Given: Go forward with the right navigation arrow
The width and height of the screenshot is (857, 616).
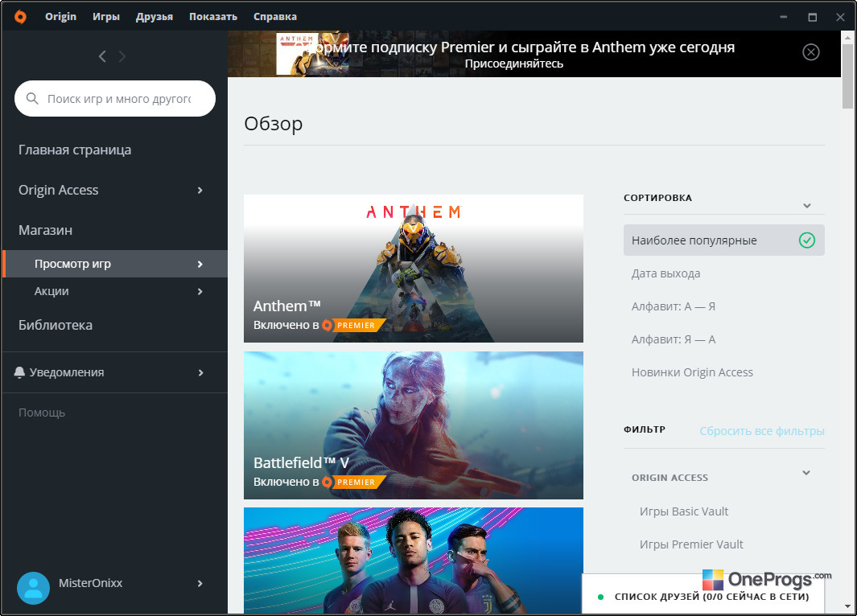Looking at the screenshot, I should click(122, 56).
